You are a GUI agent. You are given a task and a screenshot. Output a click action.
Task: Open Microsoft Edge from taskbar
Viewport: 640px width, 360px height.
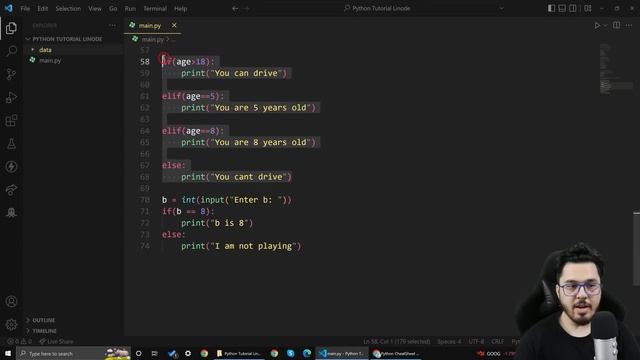[307, 353]
